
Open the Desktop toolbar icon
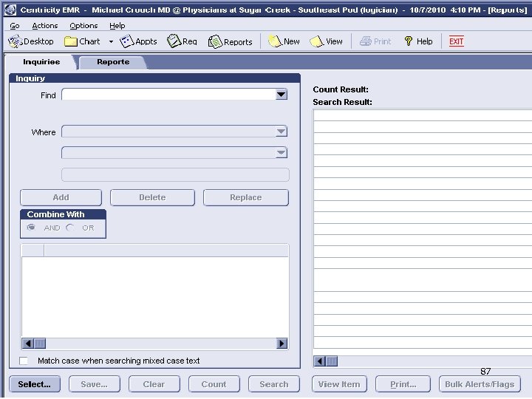click(15, 41)
